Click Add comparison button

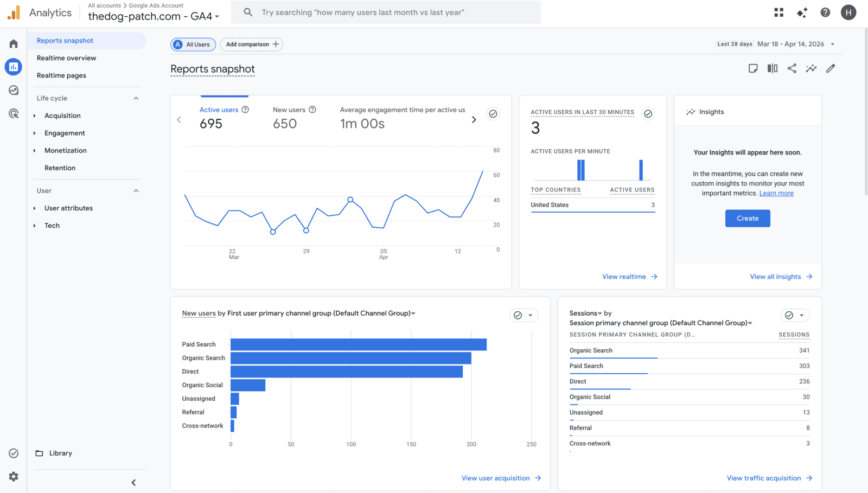pos(252,44)
